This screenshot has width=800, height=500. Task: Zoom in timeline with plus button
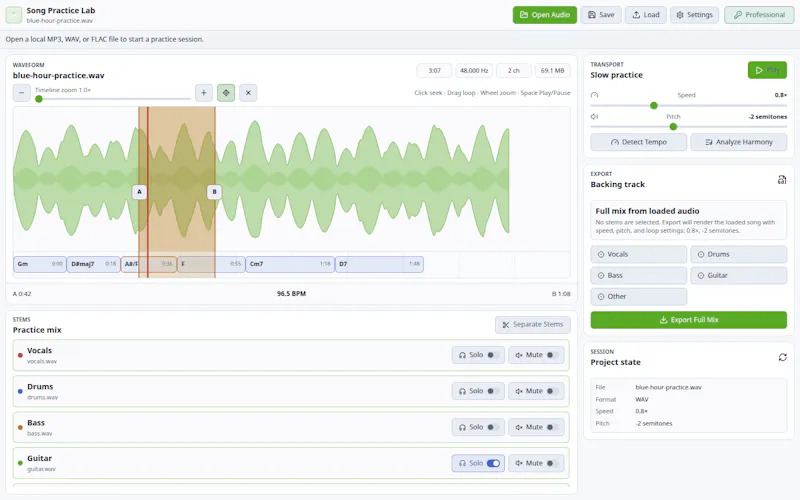pyautogui.click(x=204, y=93)
